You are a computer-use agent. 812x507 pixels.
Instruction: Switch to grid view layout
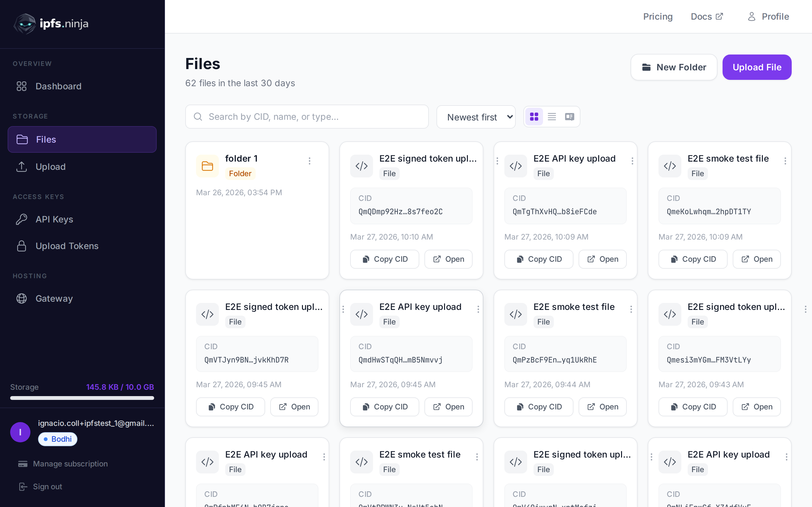tap(534, 116)
